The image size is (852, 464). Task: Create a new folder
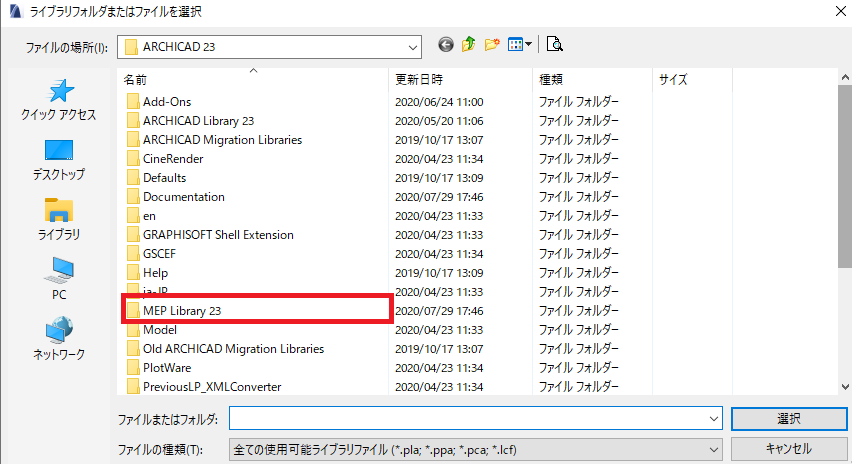click(492, 45)
